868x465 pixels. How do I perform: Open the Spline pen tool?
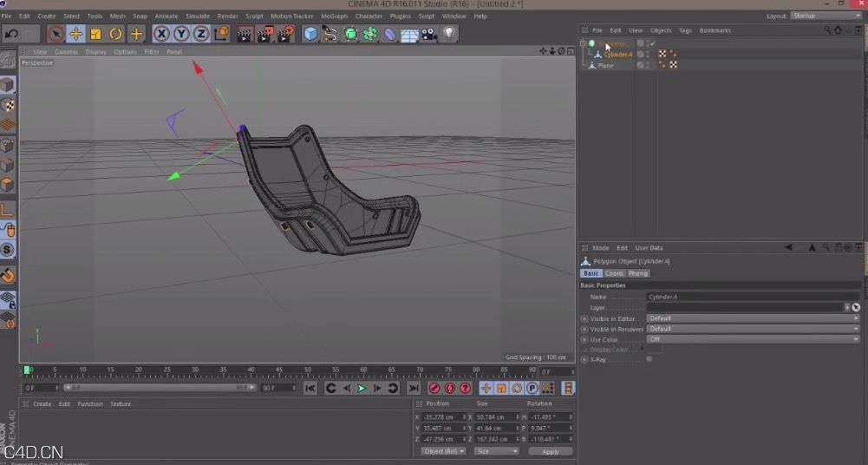pyautogui.click(x=330, y=34)
